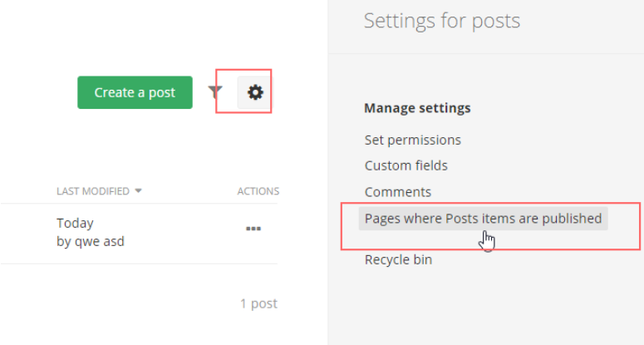Open the actions ellipsis for today's post
The height and width of the screenshot is (345, 644).
click(x=253, y=229)
